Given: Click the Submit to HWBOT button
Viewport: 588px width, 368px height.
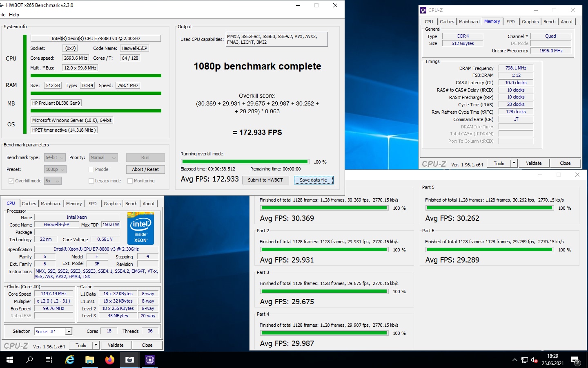Looking at the screenshot, I should tap(265, 180).
